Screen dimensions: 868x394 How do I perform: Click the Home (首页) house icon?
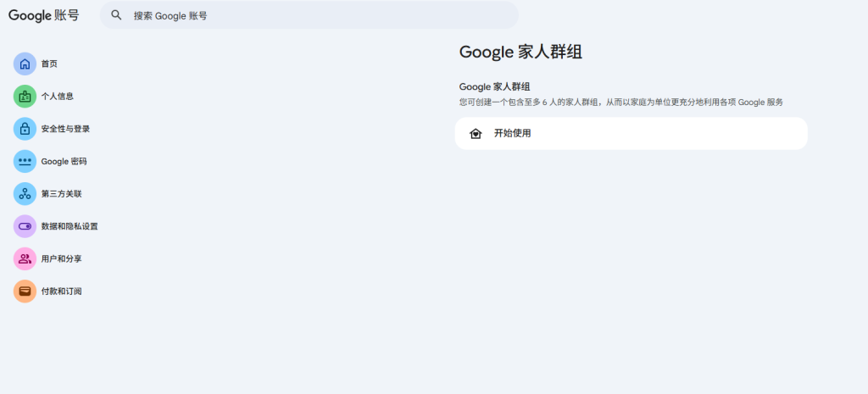25,64
